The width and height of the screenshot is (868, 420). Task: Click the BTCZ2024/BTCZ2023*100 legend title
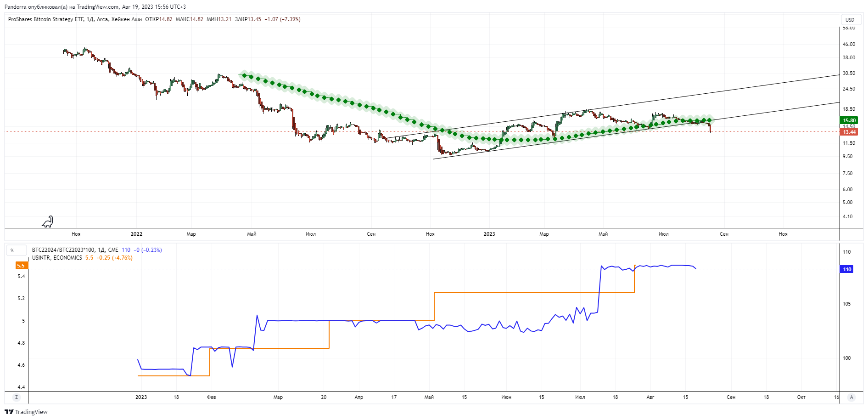75,250
